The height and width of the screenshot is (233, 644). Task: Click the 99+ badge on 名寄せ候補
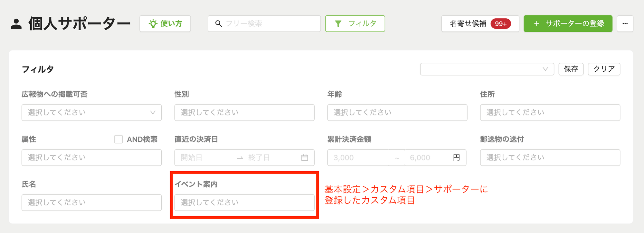coord(501,23)
